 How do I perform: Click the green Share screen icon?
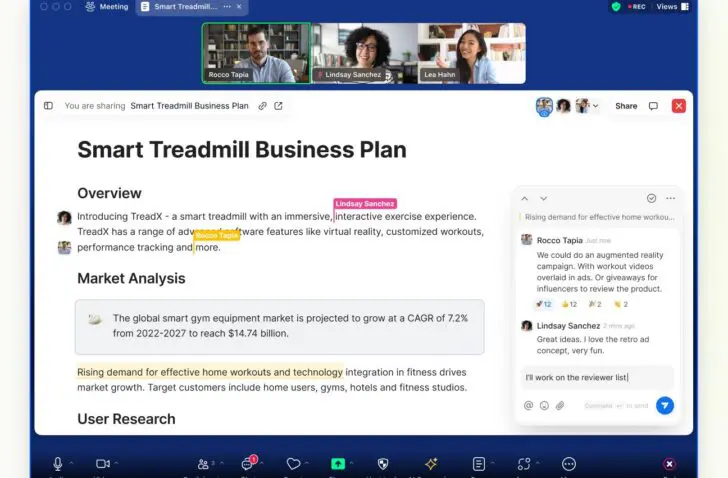338,464
